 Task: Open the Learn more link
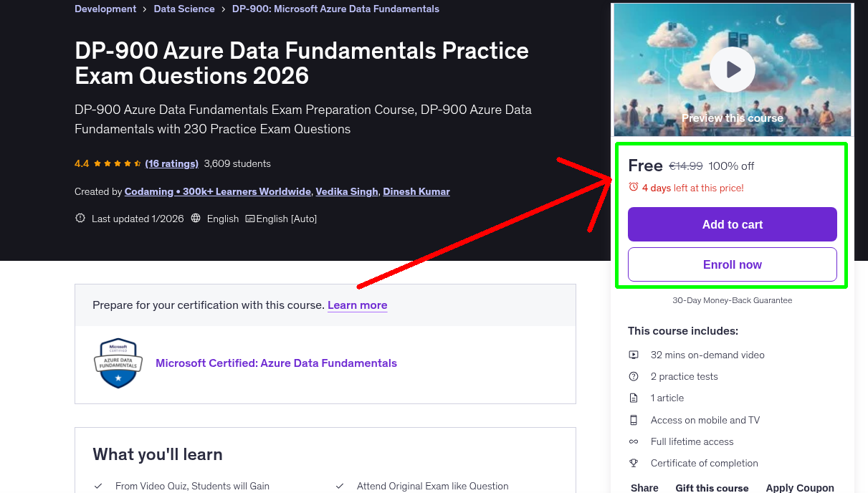point(357,305)
